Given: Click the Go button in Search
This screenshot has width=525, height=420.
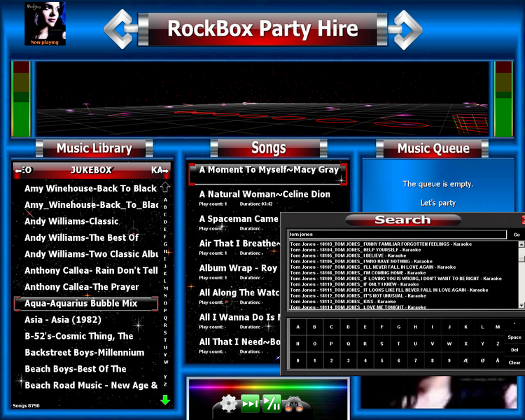Looking at the screenshot, I should [x=517, y=234].
